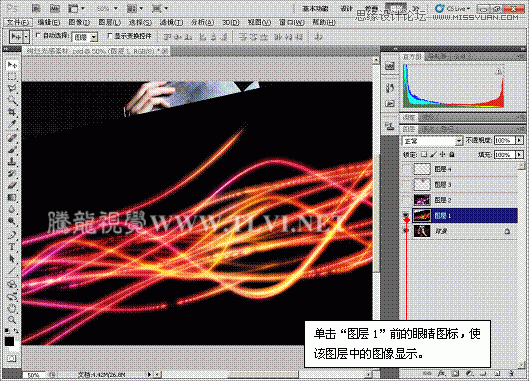The height and width of the screenshot is (381, 529).
Task: Open the Image (图像) menu
Action: click(79, 22)
